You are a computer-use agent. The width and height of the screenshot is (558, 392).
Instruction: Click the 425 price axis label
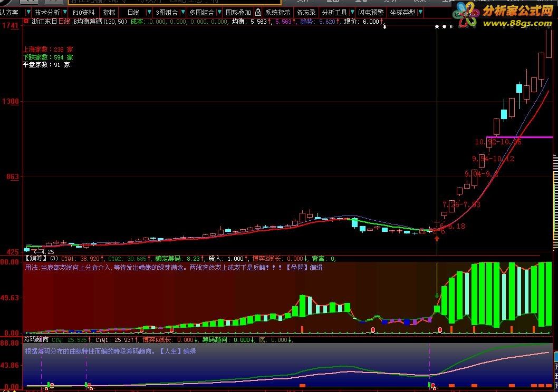click(12, 252)
